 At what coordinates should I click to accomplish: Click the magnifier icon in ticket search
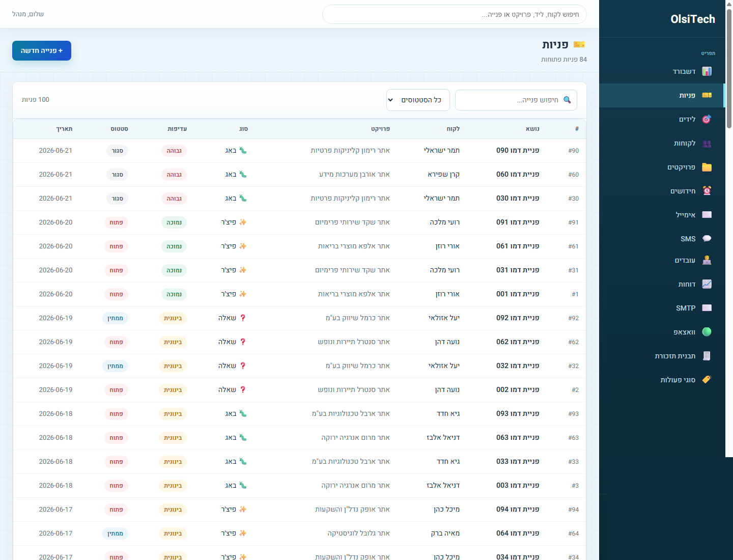[x=567, y=100]
